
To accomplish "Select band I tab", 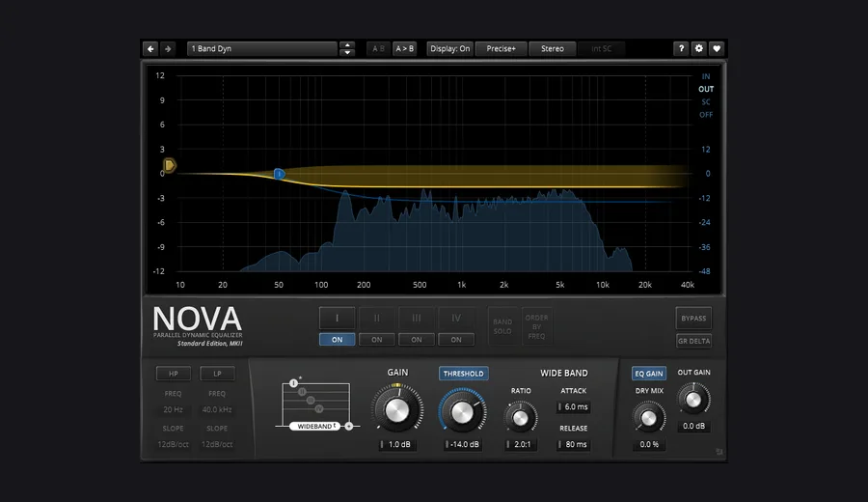I will click(x=338, y=319).
